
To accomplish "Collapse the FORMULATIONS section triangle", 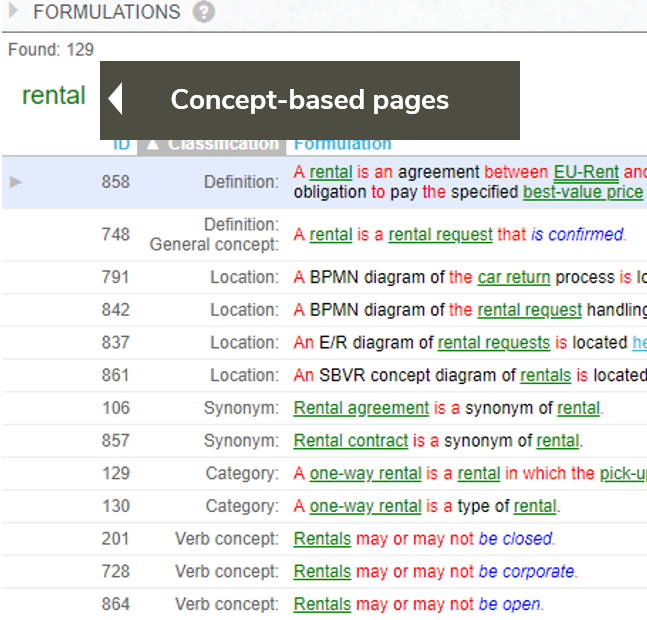I will pyautogui.click(x=16, y=13).
